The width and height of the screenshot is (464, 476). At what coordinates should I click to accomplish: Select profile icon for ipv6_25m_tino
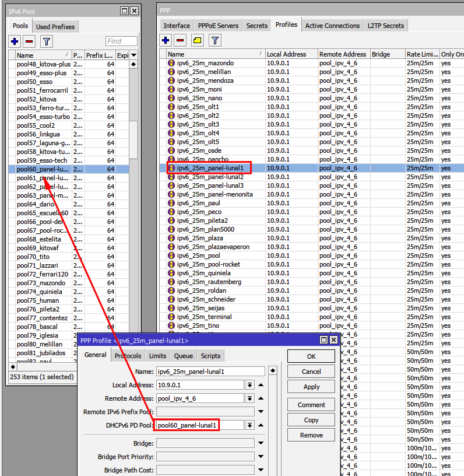pyautogui.click(x=171, y=325)
